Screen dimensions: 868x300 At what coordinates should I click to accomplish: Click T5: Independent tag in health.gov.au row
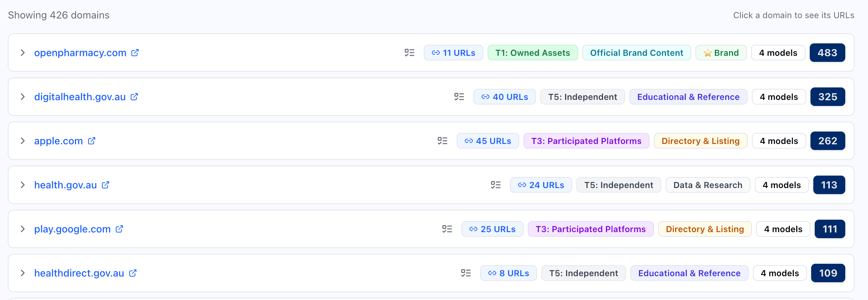pyautogui.click(x=619, y=185)
